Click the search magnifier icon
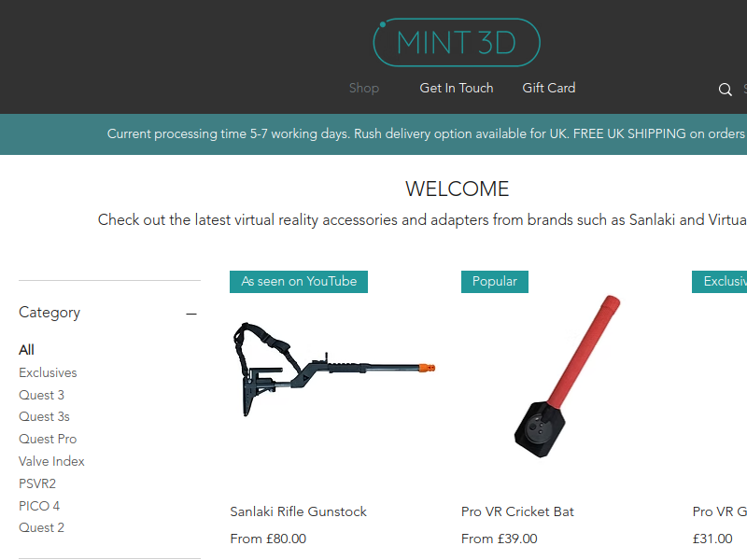 (x=726, y=89)
